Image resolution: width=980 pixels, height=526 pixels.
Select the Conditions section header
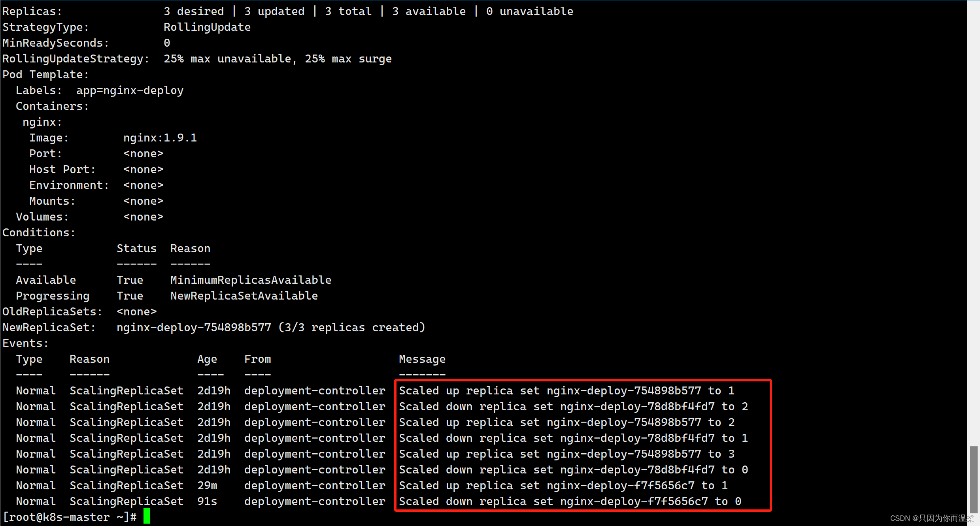click(x=39, y=232)
